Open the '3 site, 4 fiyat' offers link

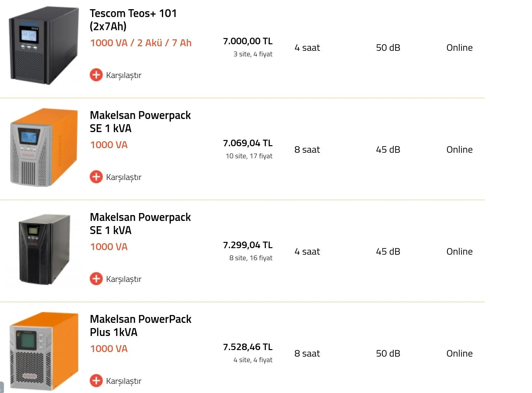[253, 54]
